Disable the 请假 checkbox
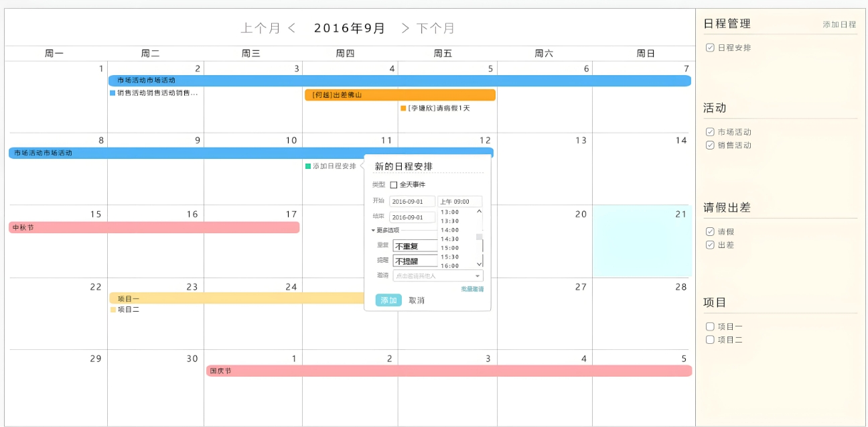Viewport: 868px width, 427px height. (710, 232)
